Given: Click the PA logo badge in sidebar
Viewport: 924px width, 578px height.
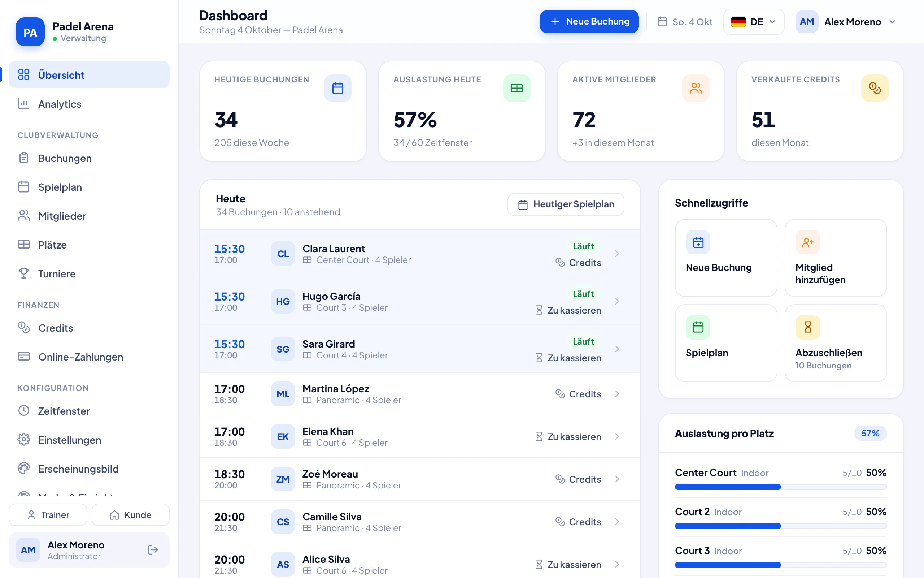Looking at the screenshot, I should pos(30,32).
